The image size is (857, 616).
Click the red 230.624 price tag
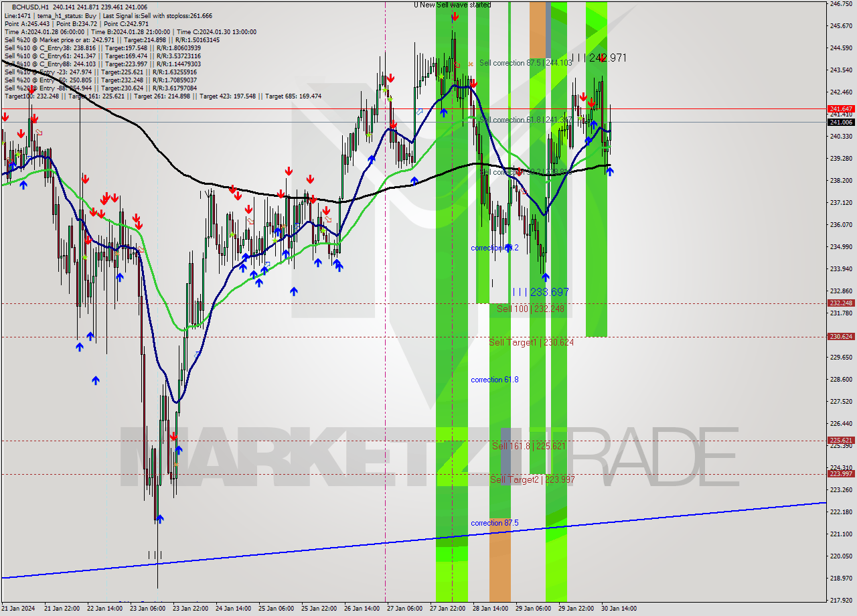click(841, 336)
